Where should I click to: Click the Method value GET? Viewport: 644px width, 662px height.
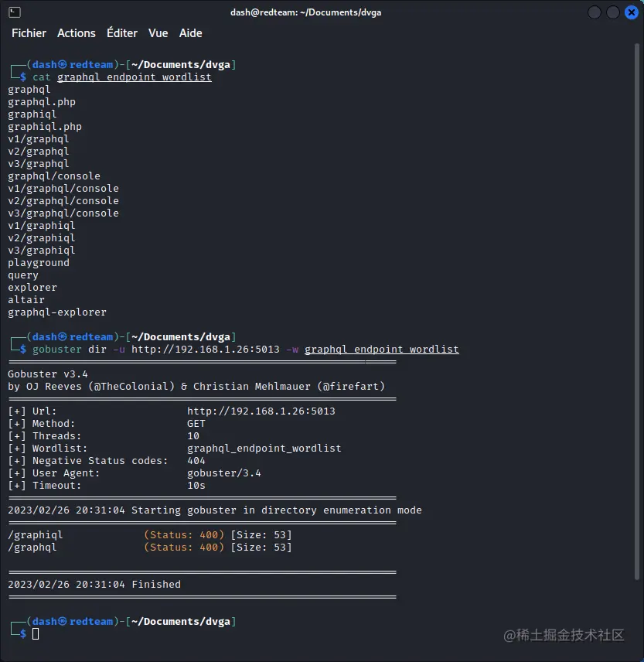[196, 424]
